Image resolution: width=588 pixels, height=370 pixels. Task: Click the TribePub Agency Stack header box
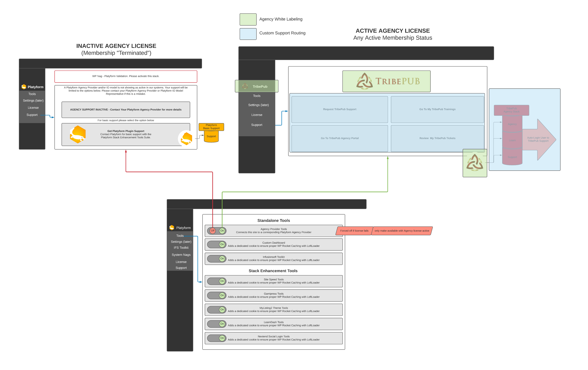point(512,110)
